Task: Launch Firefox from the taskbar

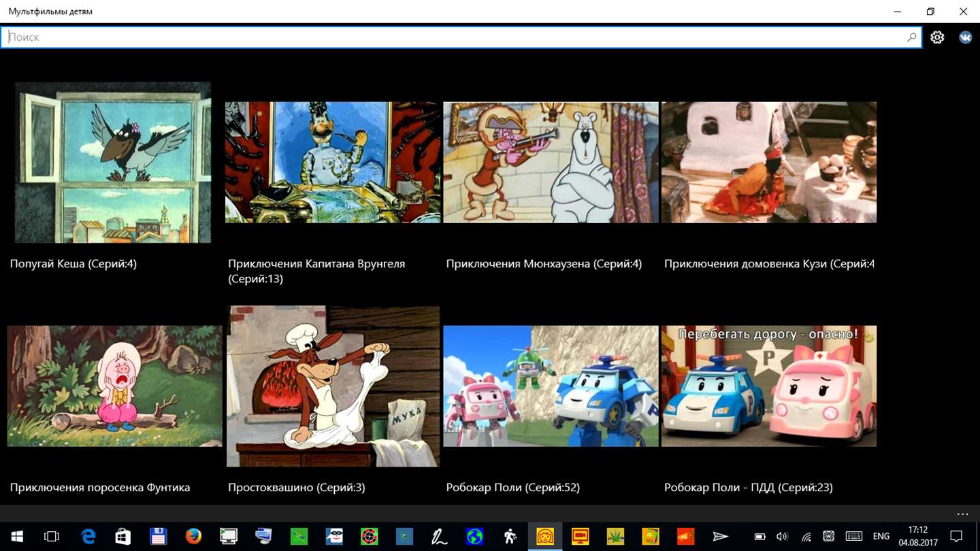Action: (x=193, y=537)
